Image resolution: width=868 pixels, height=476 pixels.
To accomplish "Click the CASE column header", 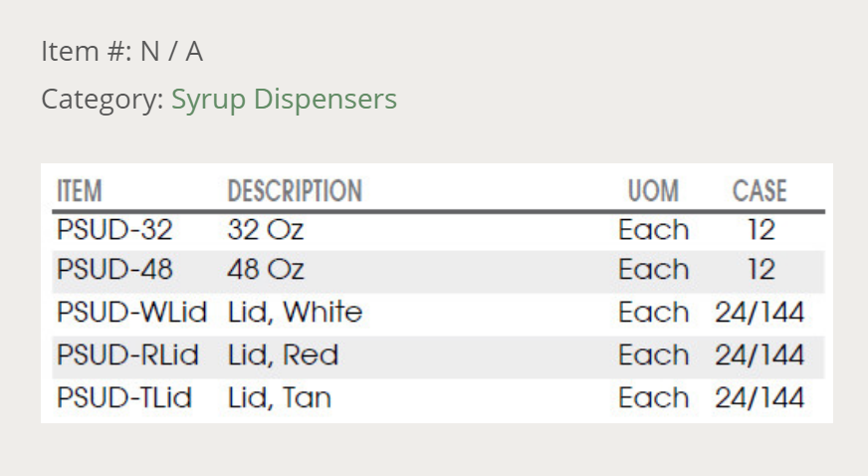I will coord(759,190).
